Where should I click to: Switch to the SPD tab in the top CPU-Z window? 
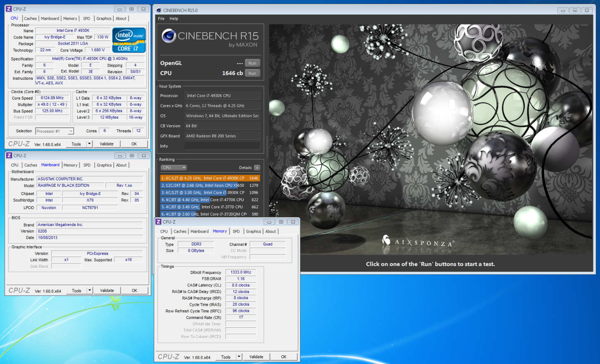[x=86, y=19]
